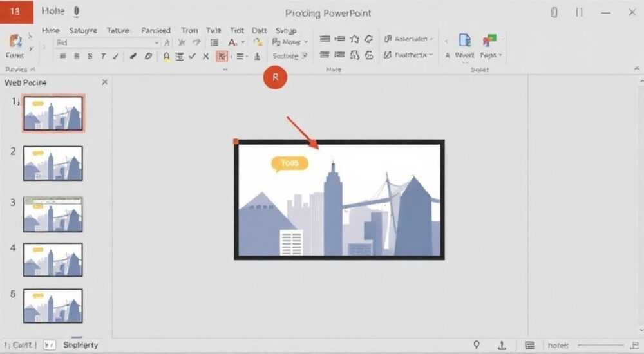The height and width of the screenshot is (354, 644).
Task: Click the colorful Tupa shapes icon
Action: coord(489,41)
